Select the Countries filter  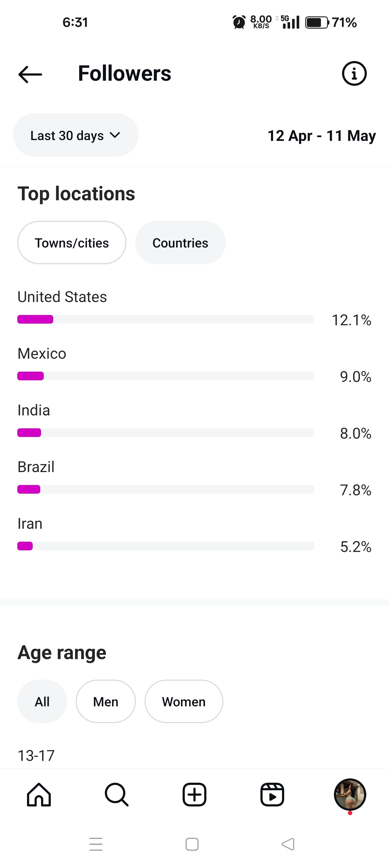[180, 243]
